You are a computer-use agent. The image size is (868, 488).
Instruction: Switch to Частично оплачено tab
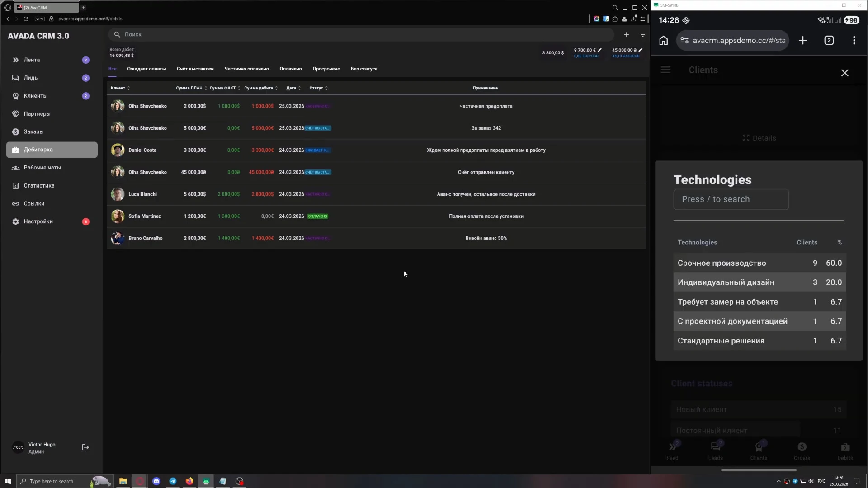[246, 69]
